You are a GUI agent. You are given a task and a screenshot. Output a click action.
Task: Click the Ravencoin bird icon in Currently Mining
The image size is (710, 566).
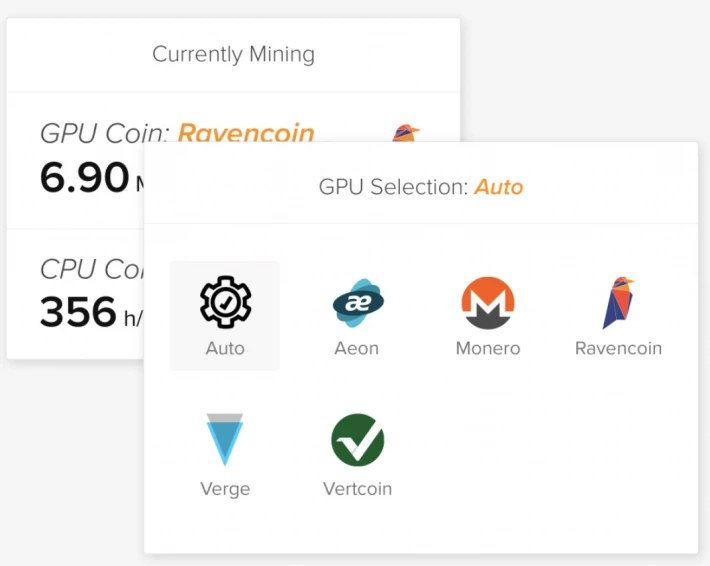[x=406, y=133]
